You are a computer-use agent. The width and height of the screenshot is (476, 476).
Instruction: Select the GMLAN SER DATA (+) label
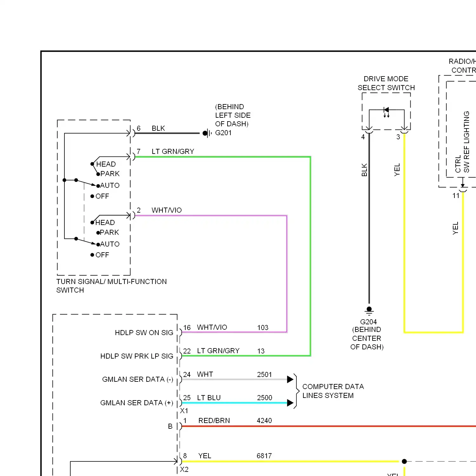[x=137, y=403]
